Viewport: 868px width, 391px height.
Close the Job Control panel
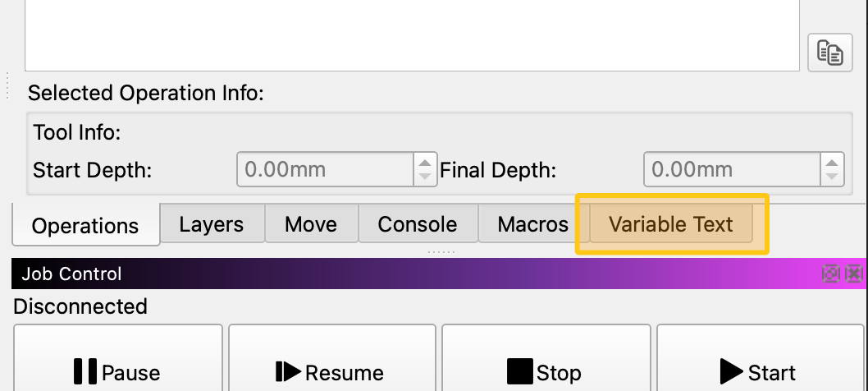(x=854, y=274)
